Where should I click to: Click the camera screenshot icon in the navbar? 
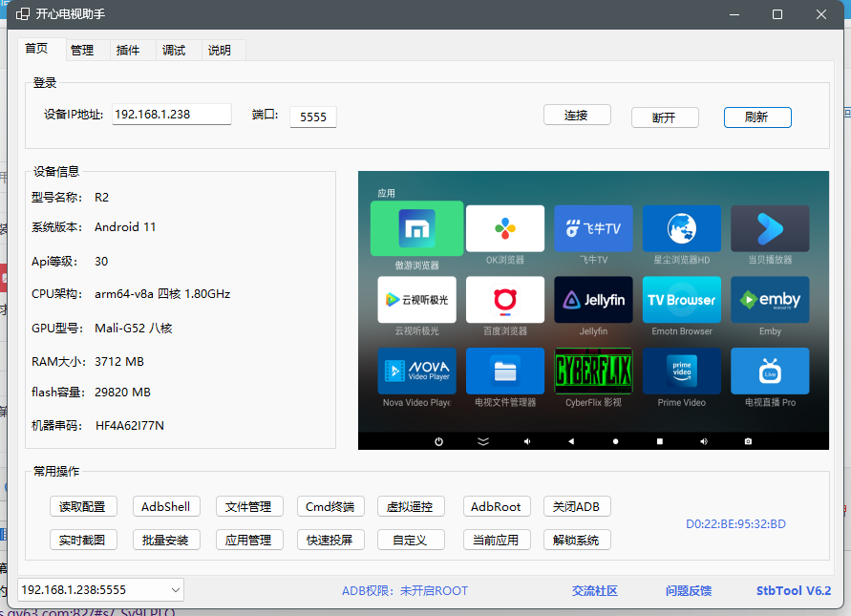pyautogui.click(x=749, y=440)
